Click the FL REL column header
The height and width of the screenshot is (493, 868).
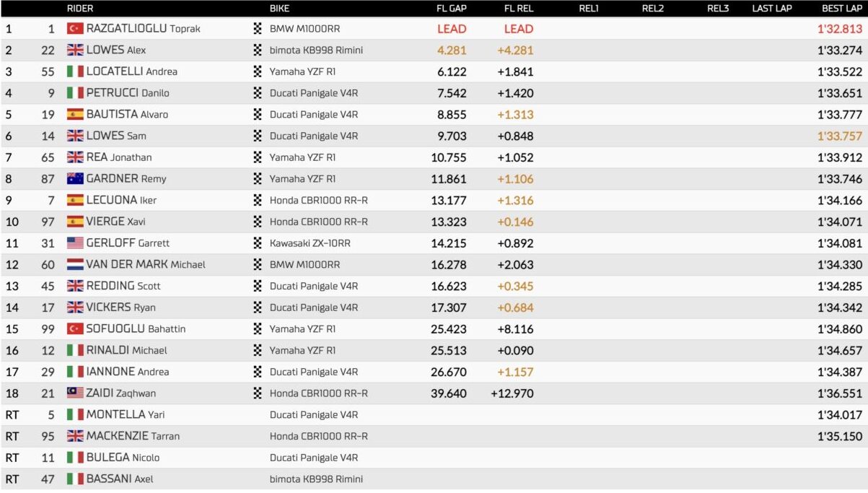[x=519, y=9]
